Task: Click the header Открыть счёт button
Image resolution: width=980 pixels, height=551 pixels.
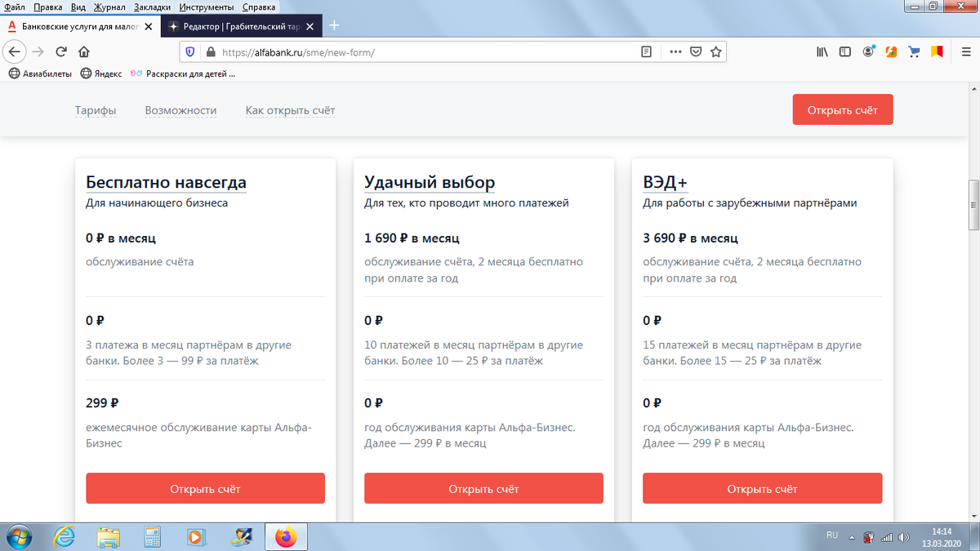Action: (x=843, y=109)
